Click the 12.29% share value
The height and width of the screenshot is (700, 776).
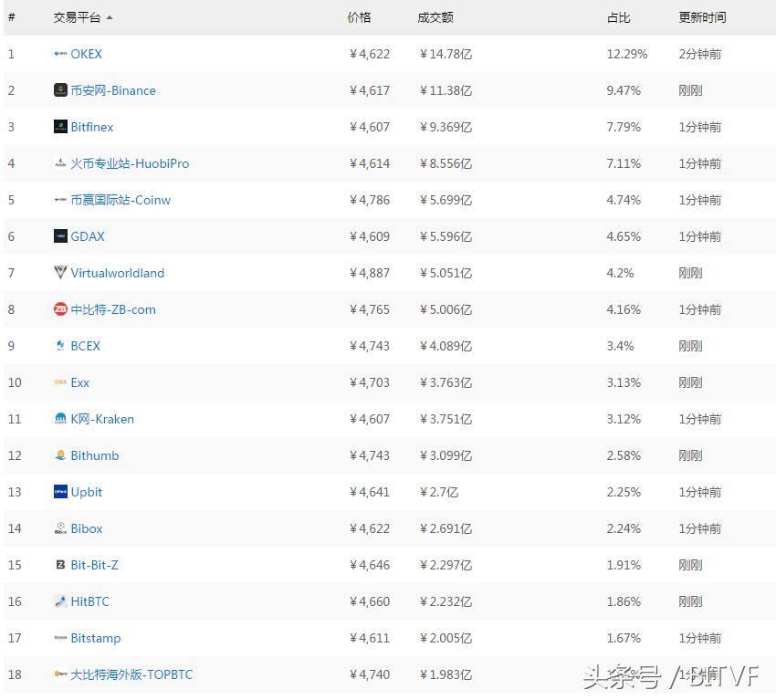(x=627, y=54)
